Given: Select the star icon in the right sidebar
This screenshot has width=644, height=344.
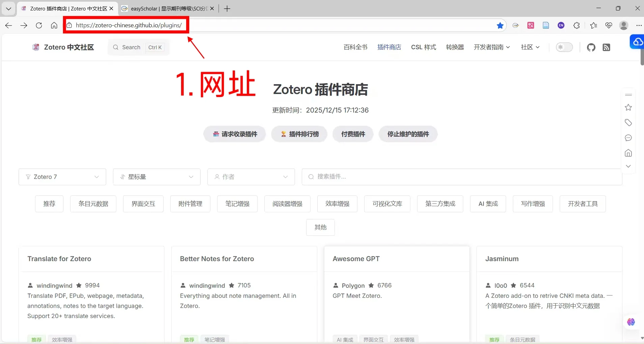Looking at the screenshot, I should click(x=628, y=107).
